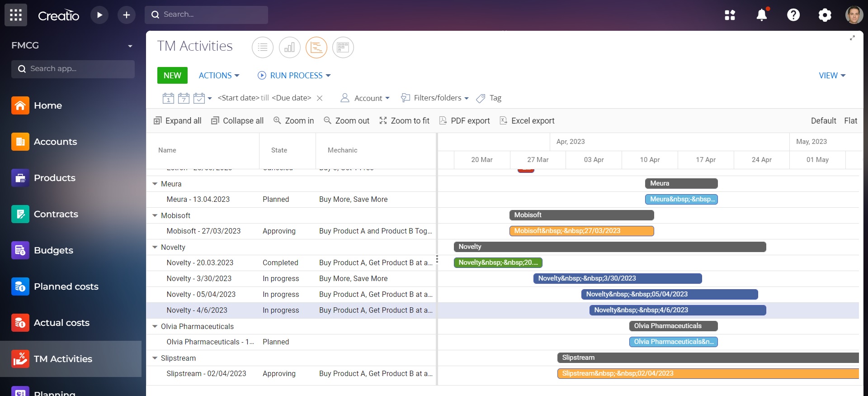The image size is (868, 396).
Task: Select the Novelty 3/30/2023 Gantt bar
Action: coord(618,278)
